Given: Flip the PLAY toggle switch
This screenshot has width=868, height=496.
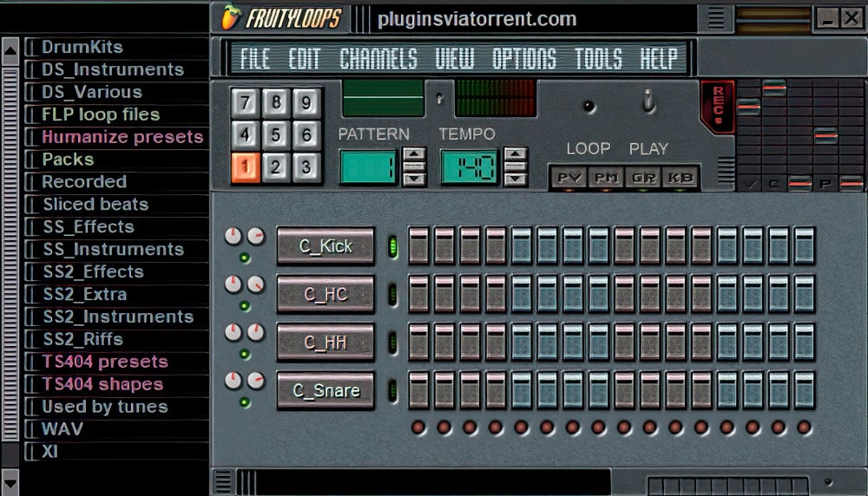Looking at the screenshot, I should 648,102.
